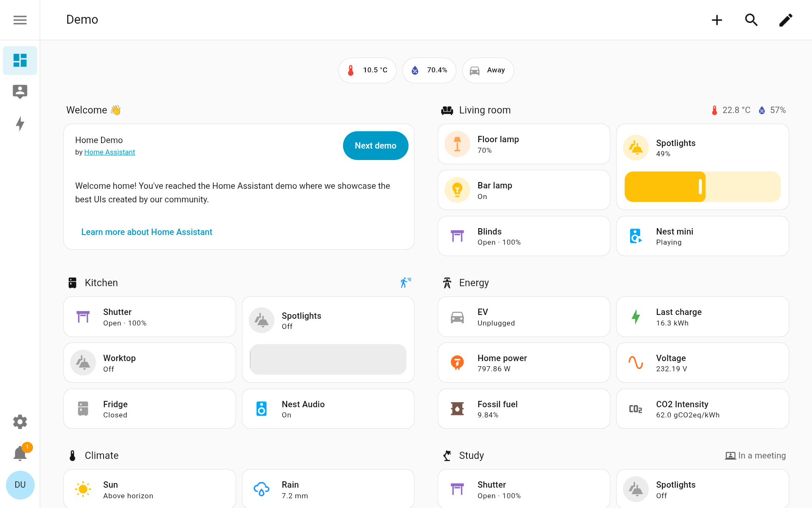Click the CO2 Intensity icon
Image resolution: width=812 pixels, height=508 pixels.
coord(636,409)
